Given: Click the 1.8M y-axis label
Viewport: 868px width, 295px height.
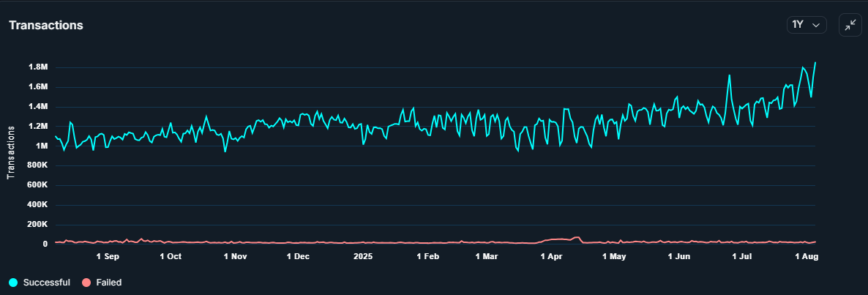Looking at the screenshot, I should pos(38,67).
